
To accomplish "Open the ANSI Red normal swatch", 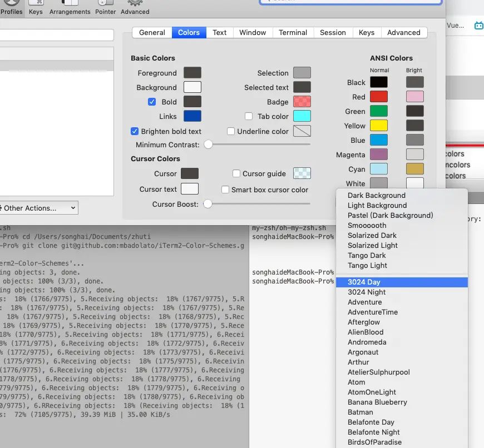I will [x=379, y=97].
